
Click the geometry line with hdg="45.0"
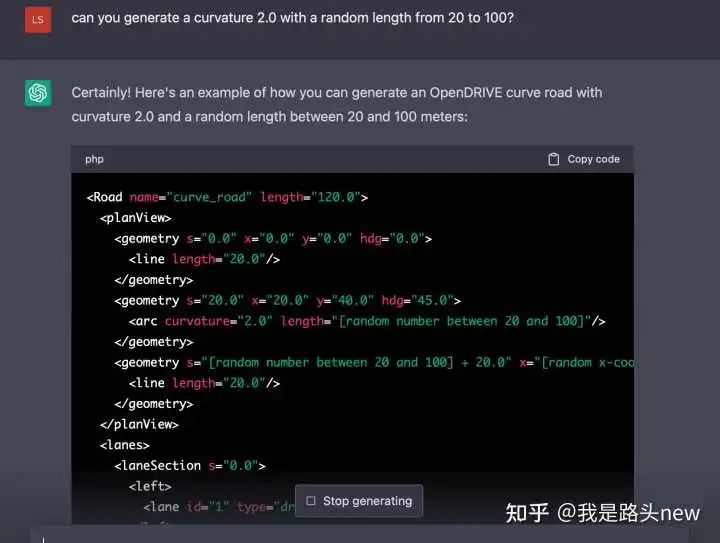[x=287, y=301]
